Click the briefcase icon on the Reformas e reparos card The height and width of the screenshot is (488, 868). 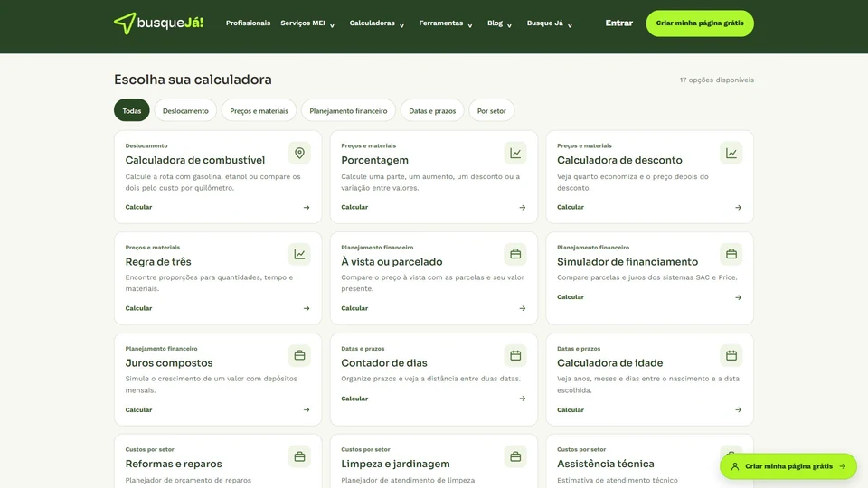299,456
